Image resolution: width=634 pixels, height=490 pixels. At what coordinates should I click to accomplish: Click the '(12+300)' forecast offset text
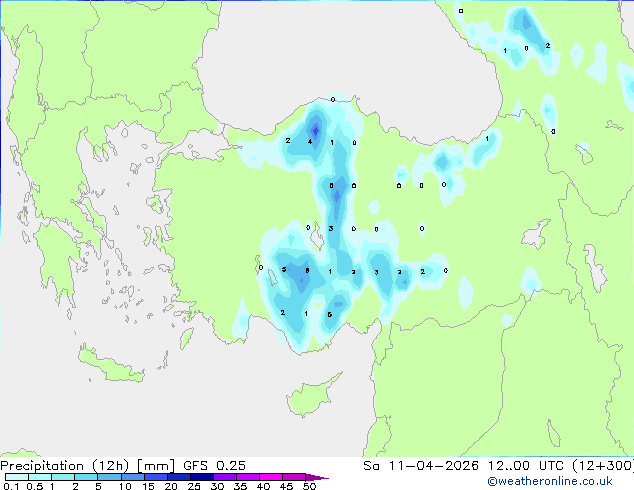tap(603, 466)
